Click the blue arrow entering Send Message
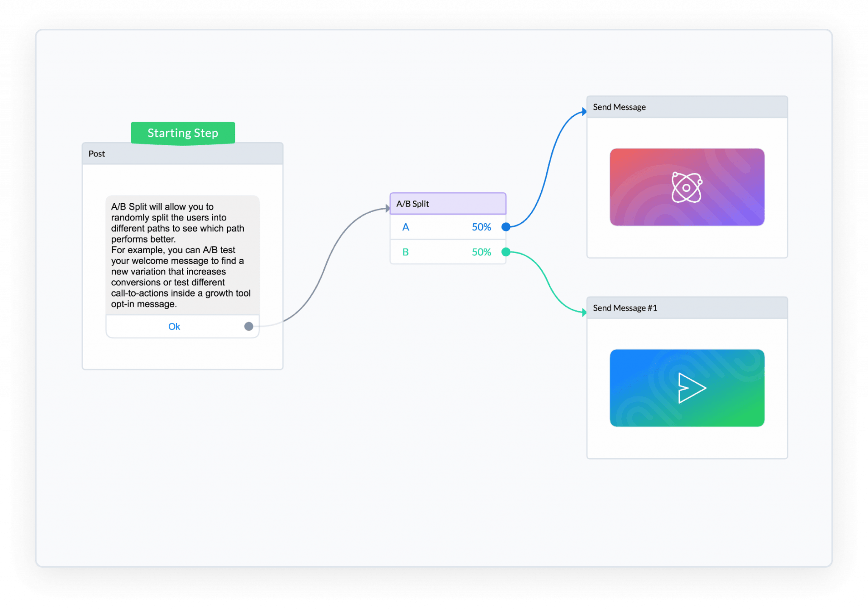868x609 pixels. pos(584,111)
